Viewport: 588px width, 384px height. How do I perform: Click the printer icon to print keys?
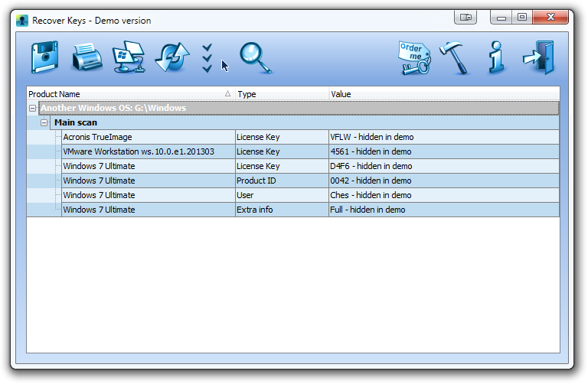87,57
